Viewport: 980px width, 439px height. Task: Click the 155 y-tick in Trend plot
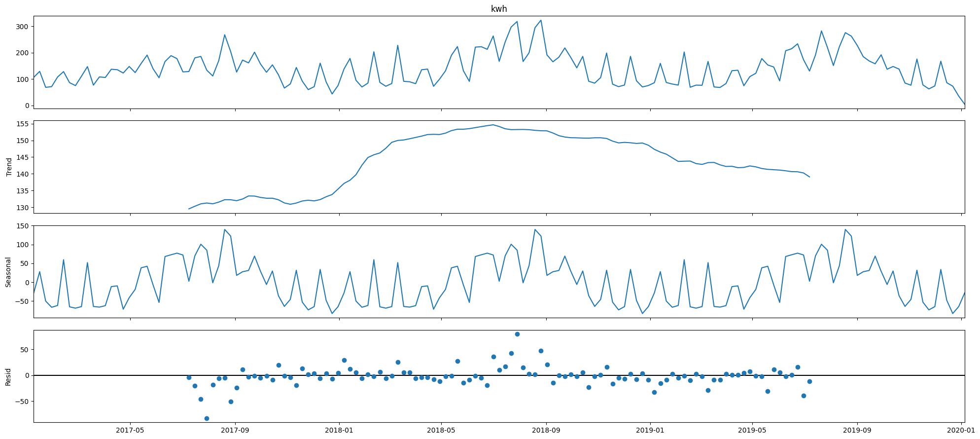tap(21, 124)
